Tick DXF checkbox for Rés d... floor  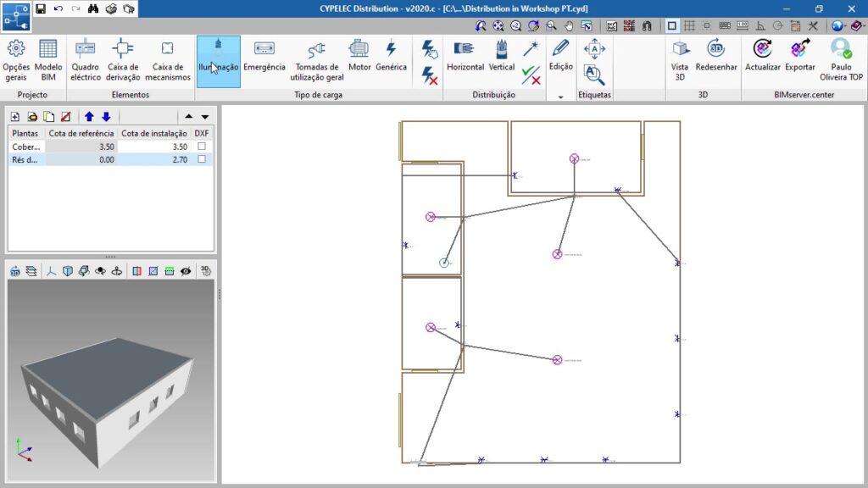201,159
